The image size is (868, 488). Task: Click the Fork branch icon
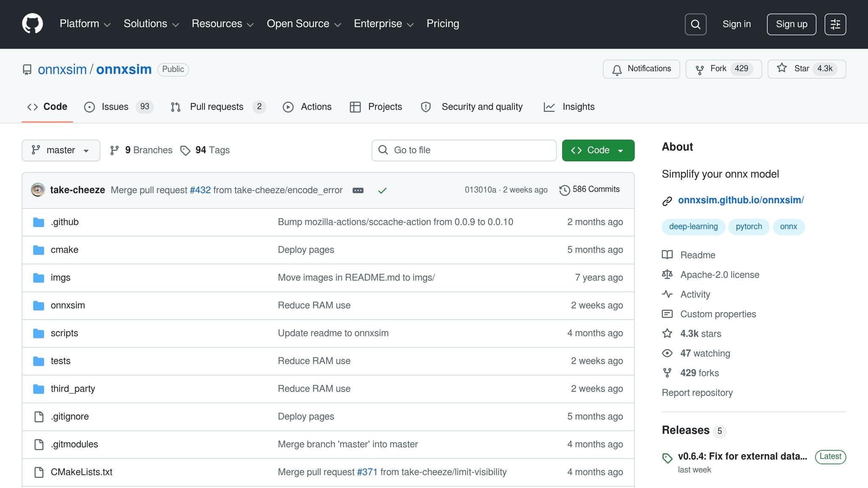point(700,69)
